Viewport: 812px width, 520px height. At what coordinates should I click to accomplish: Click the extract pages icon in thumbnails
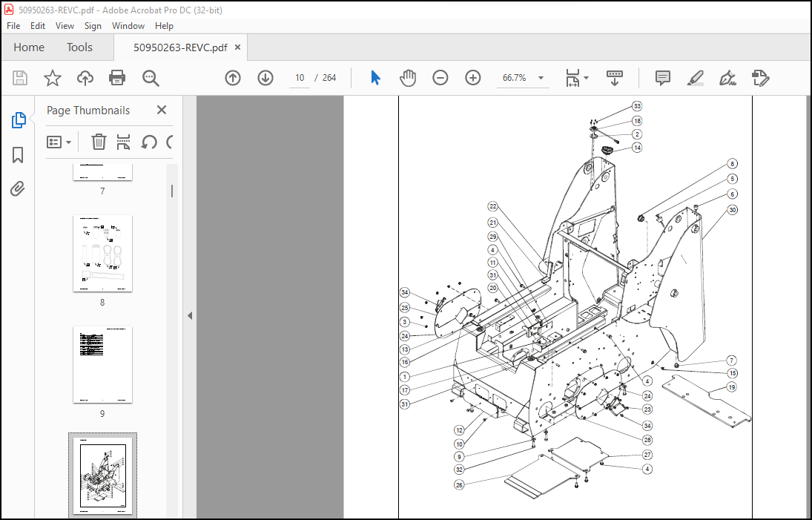click(x=123, y=142)
